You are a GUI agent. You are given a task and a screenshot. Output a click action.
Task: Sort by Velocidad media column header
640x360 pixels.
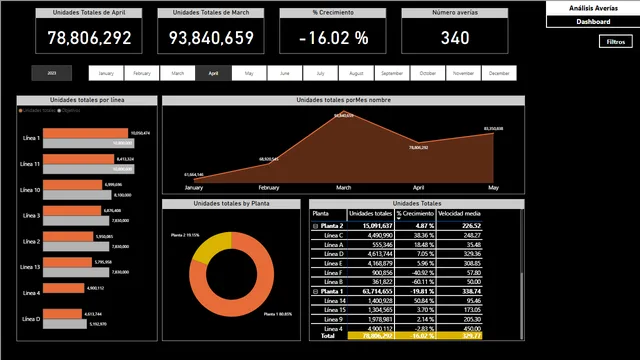(459, 214)
